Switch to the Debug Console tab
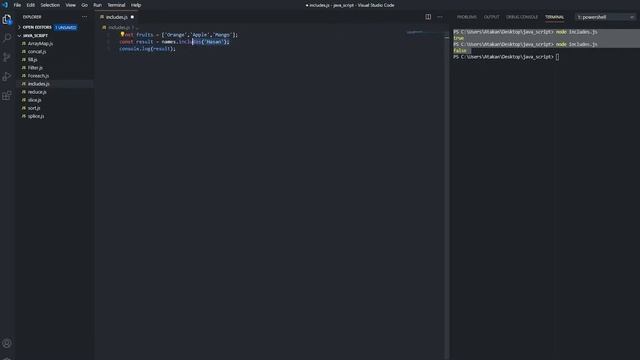 [522, 17]
